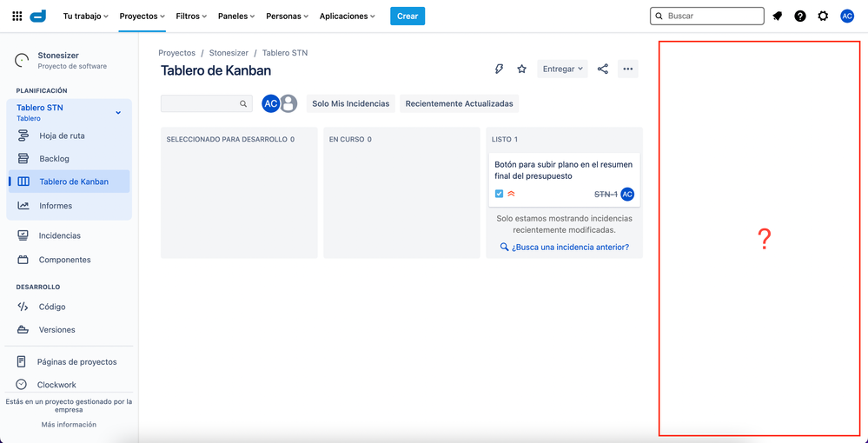Click the LISTO column header
This screenshot has height=443, width=868.
pyautogui.click(x=504, y=140)
